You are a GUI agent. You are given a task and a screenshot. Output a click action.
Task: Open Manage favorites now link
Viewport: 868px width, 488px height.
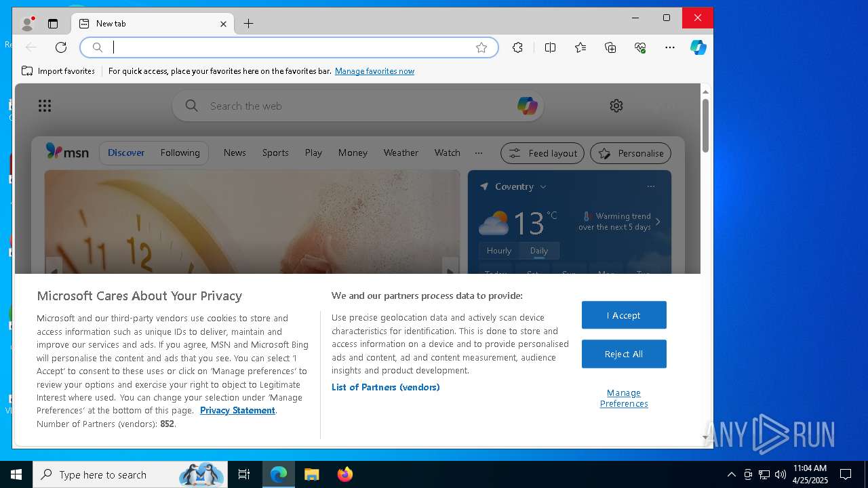coord(374,71)
